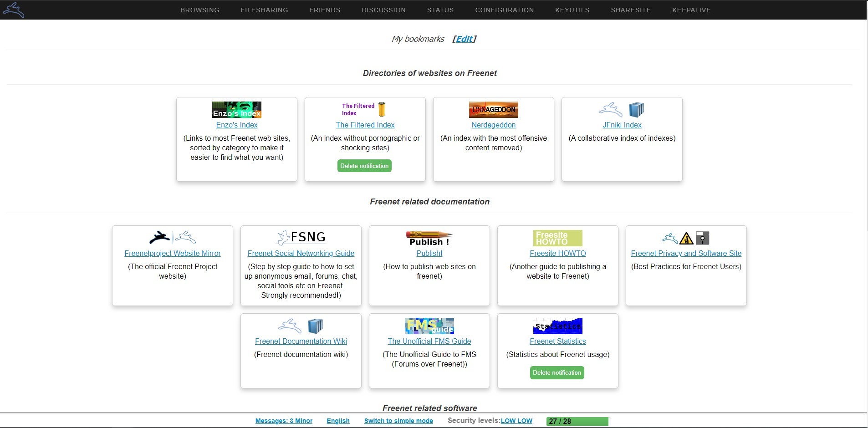Open the Sharesite menu

coord(631,10)
